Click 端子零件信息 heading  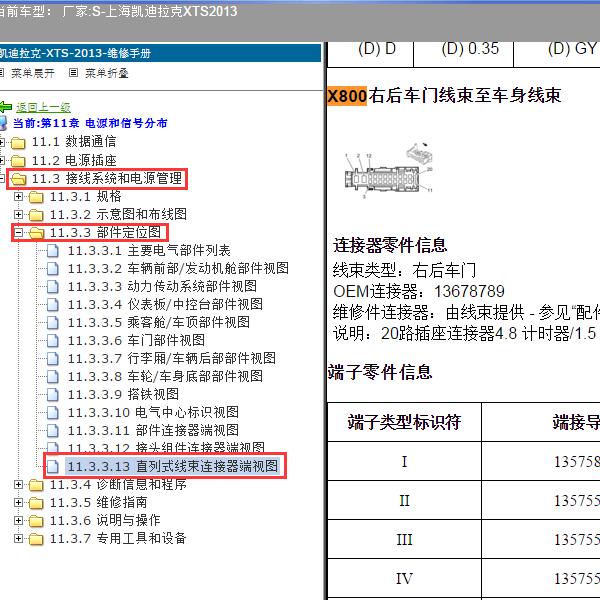tap(380, 372)
